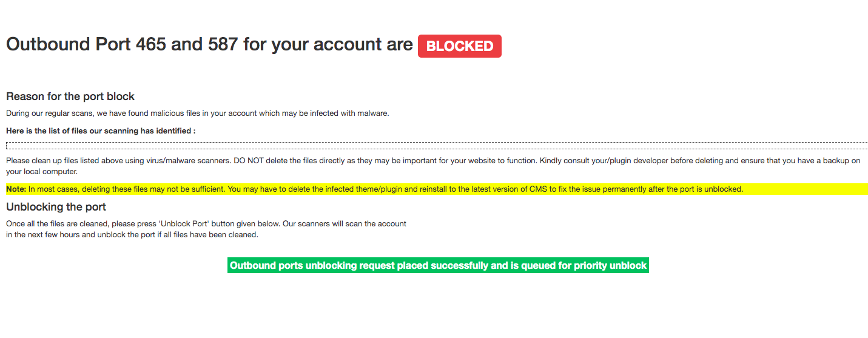Click the 'Unblocking the port' section heading
This screenshot has height=338, width=868.
tap(56, 207)
